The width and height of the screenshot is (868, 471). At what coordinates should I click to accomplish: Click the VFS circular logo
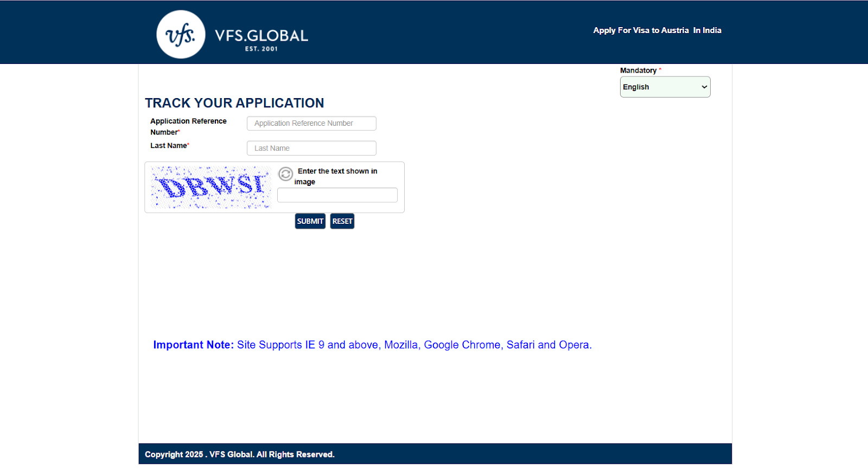(181, 34)
